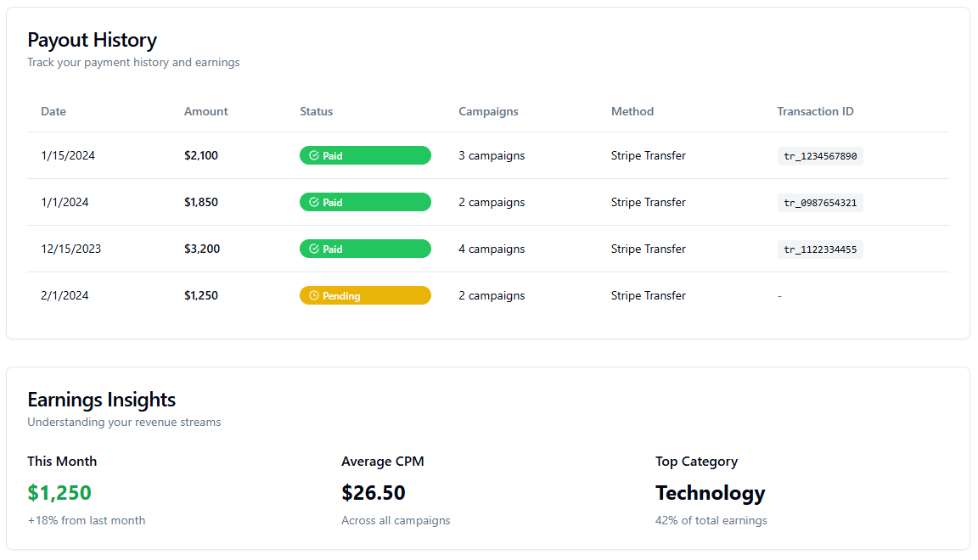Open the Status column header

tap(316, 111)
